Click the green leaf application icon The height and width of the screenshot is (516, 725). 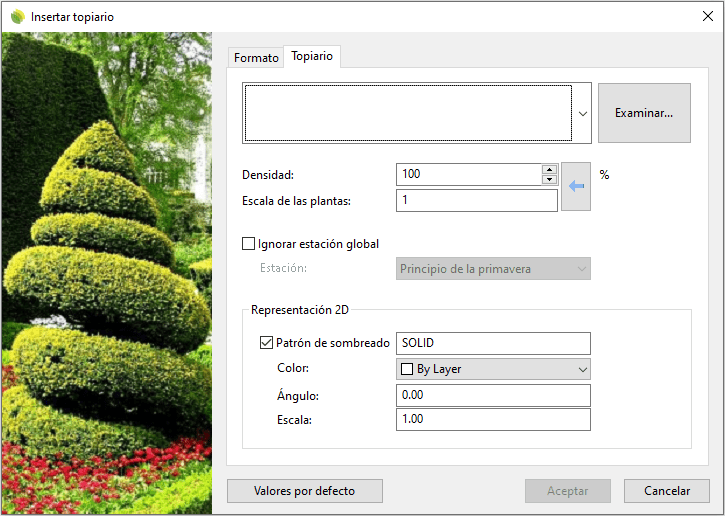pyautogui.click(x=18, y=17)
